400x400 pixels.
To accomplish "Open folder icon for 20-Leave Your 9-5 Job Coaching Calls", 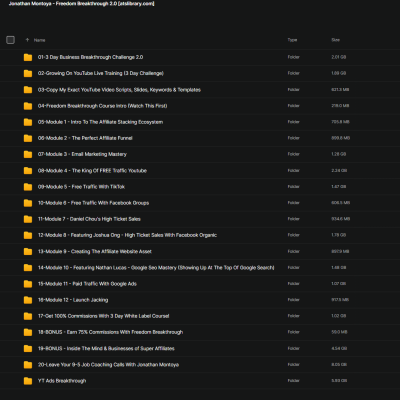I will click(28, 365).
